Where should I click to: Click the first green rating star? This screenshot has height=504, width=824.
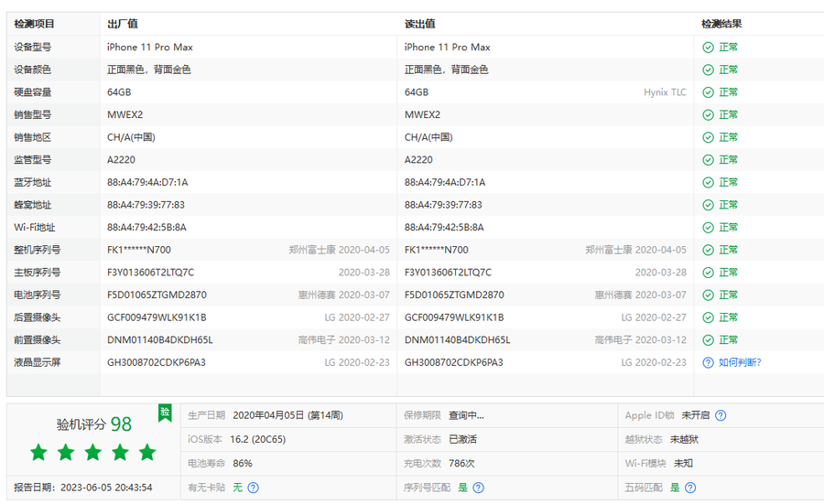click(38, 452)
